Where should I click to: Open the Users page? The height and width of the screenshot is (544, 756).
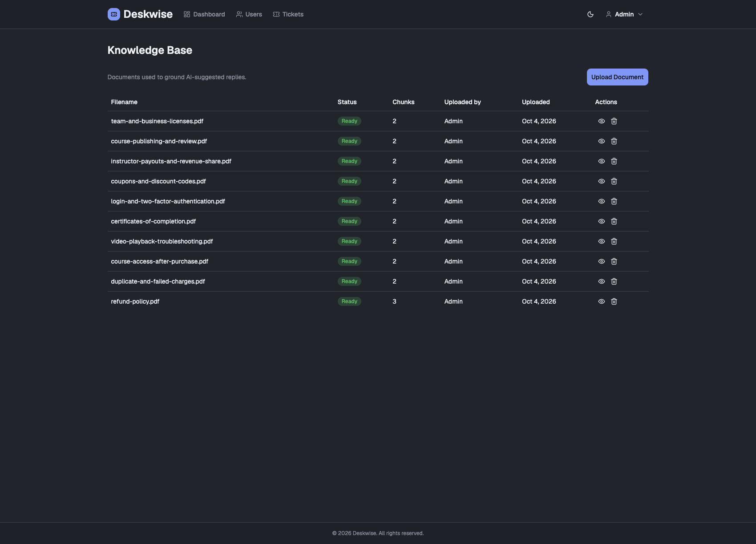(249, 14)
